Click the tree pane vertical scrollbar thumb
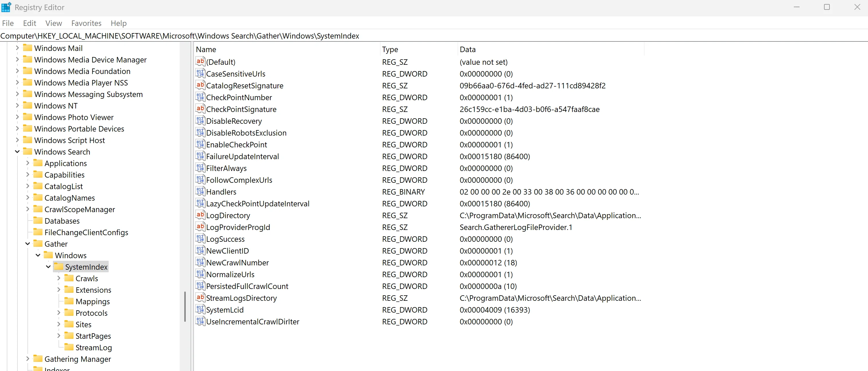Viewport: 868px width, 371px height. [x=185, y=306]
